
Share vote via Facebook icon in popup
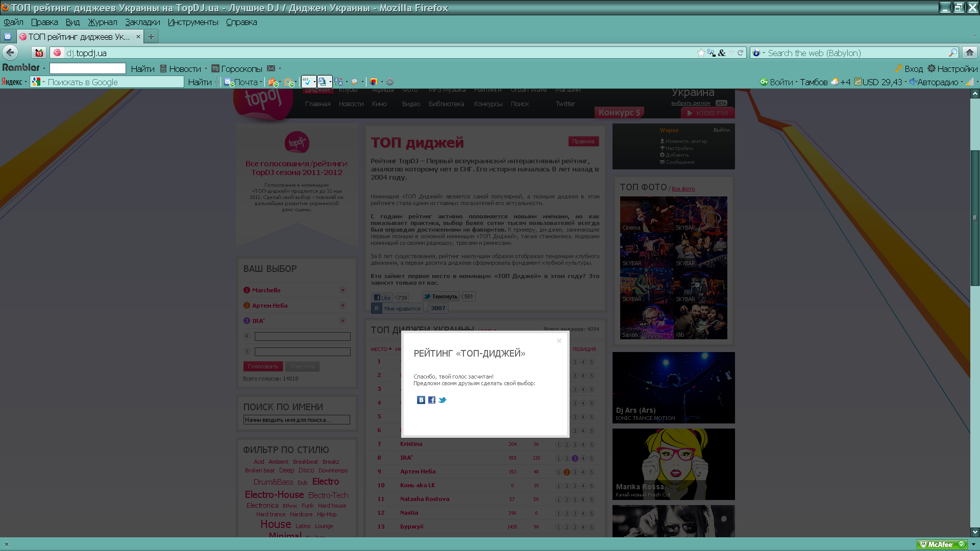432,400
